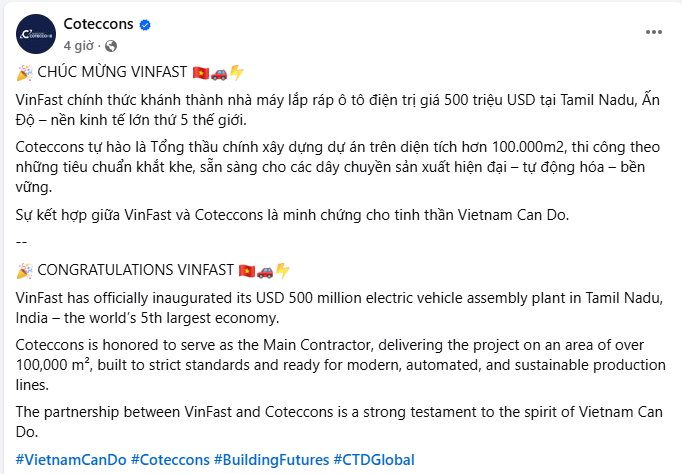This screenshot has height=474, width=682.
Task: Click the Vietnam flag emoji after CONGRATULATIONS VINFAST
Action: [247, 271]
